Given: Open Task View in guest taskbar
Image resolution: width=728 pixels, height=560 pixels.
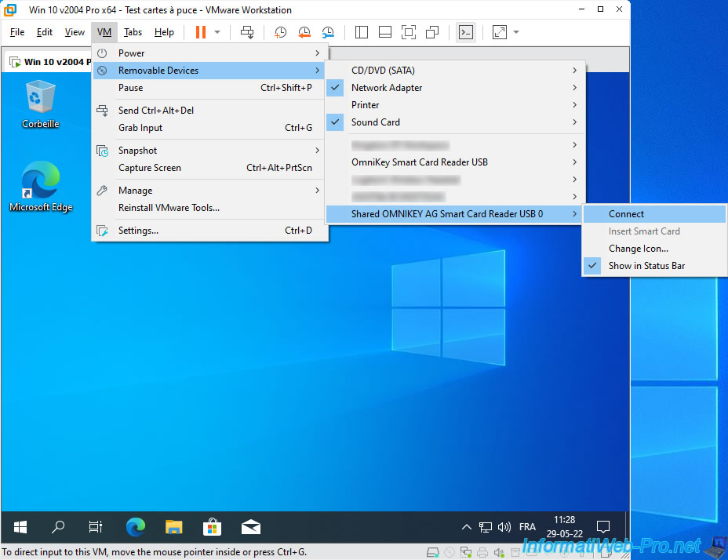Looking at the screenshot, I should click(95, 527).
